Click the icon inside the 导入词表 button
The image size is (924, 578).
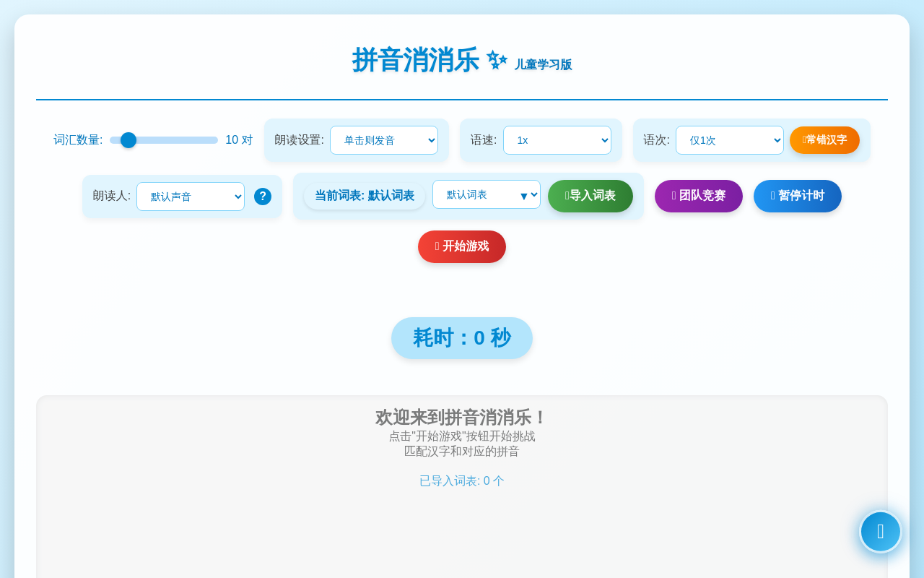click(568, 196)
